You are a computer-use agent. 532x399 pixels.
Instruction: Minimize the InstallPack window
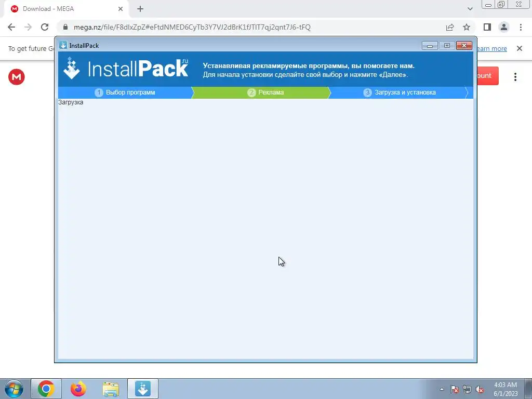pos(430,46)
